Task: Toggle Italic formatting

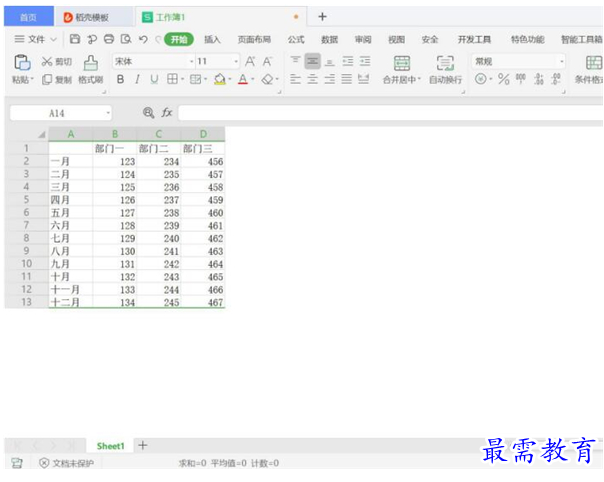Action: (137, 79)
